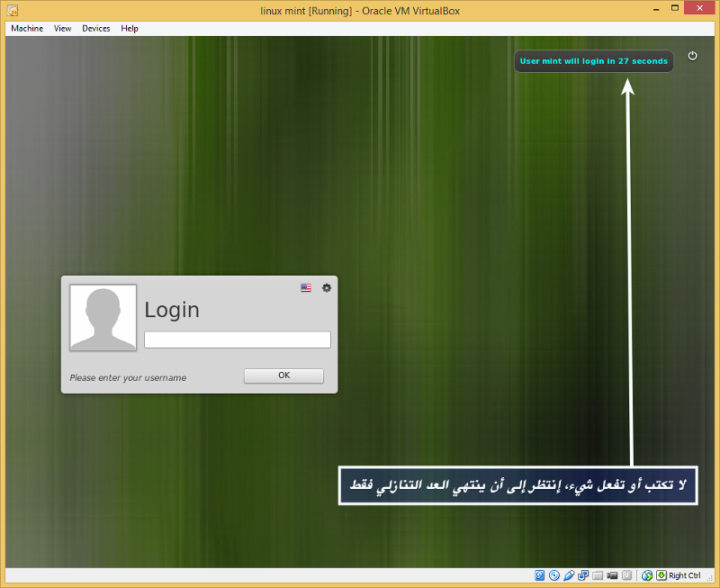720x588 pixels.
Task: Minimize the VirtualBox window
Action: point(657,9)
